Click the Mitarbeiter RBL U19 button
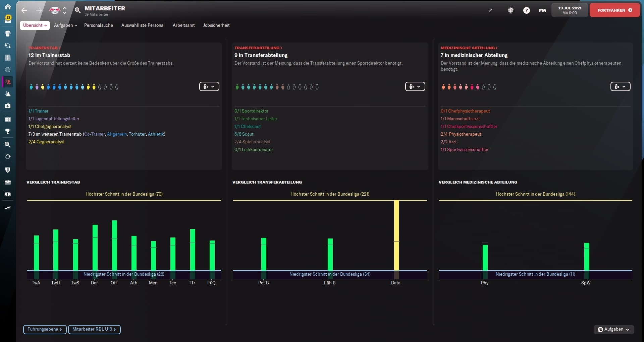Image resolution: width=644 pixels, height=342 pixels. pos(94,330)
